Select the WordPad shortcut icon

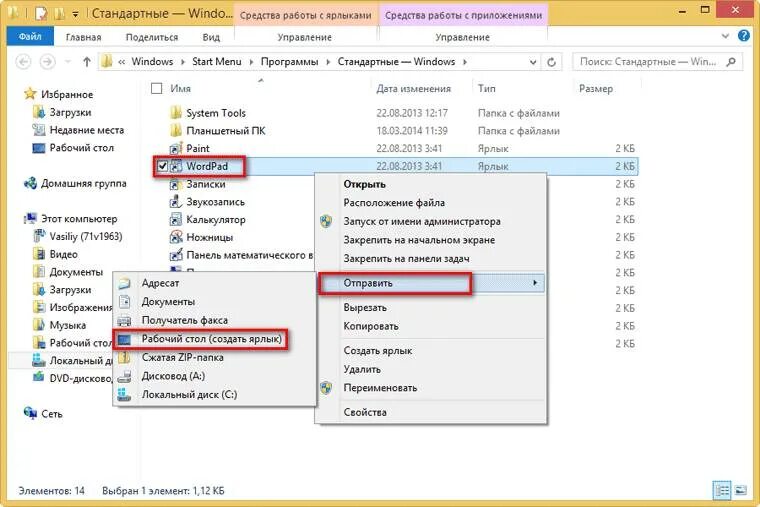tap(176, 166)
